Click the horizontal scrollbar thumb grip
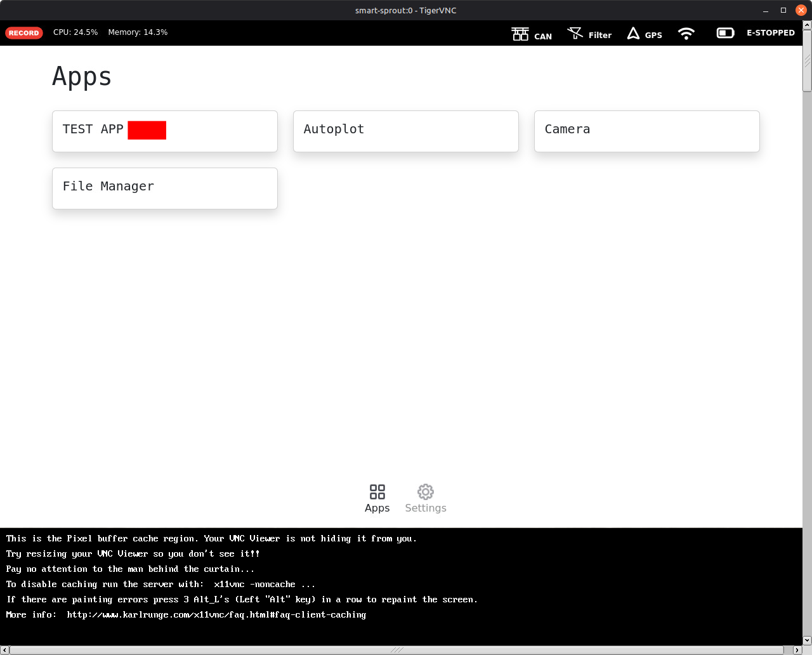Image resolution: width=812 pixels, height=655 pixels. click(x=397, y=650)
